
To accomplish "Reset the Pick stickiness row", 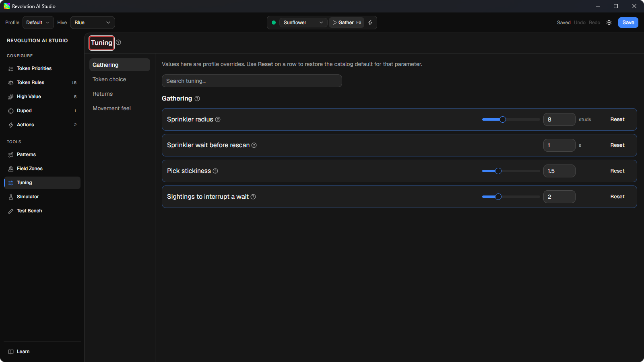I will 617,171.
